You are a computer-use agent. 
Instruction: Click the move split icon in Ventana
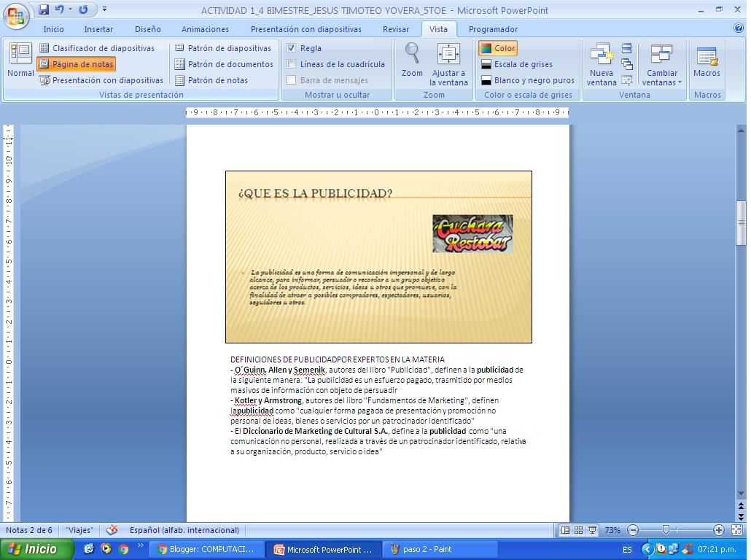click(626, 80)
